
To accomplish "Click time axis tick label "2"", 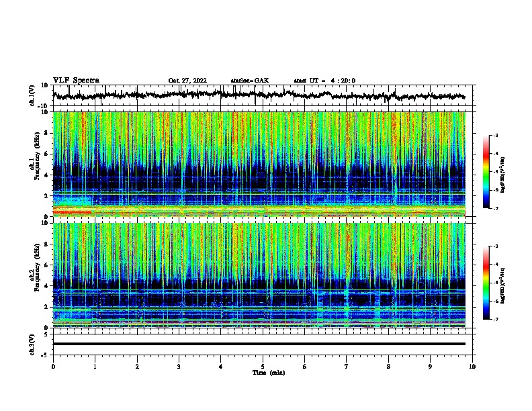I will point(137,367).
